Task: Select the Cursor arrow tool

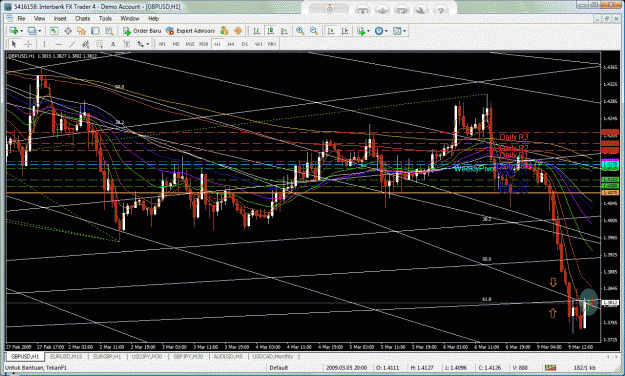Action: coord(14,44)
